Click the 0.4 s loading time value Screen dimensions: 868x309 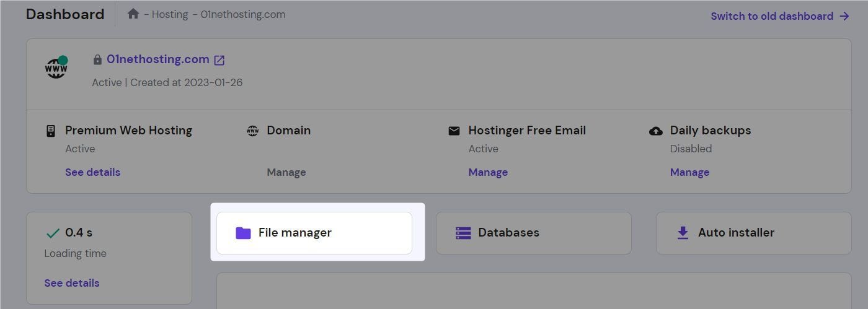pyautogui.click(x=79, y=233)
